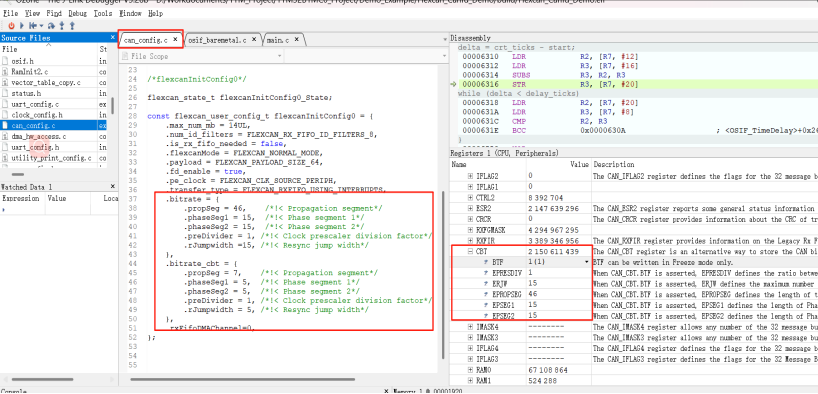
Task: Open the Debug menu
Action: click(x=78, y=13)
